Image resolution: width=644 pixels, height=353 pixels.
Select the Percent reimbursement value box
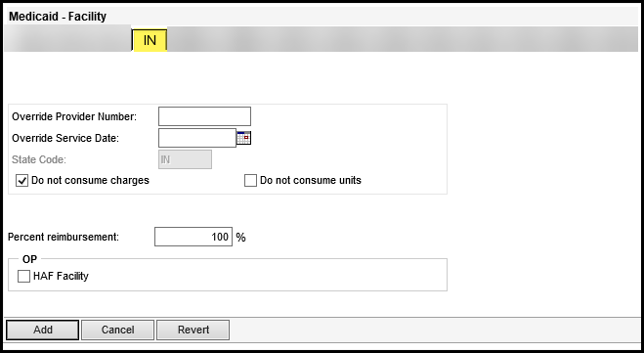tap(193, 237)
